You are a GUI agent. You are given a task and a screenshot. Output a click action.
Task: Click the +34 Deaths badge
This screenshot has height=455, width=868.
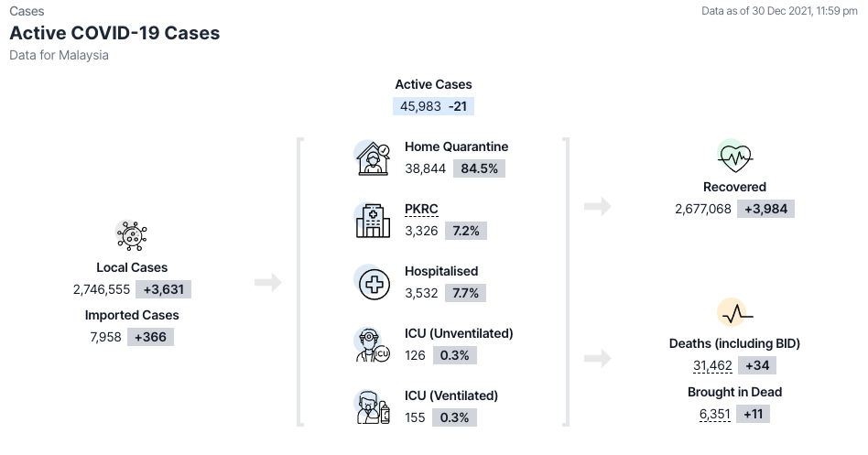tap(757, 366)
